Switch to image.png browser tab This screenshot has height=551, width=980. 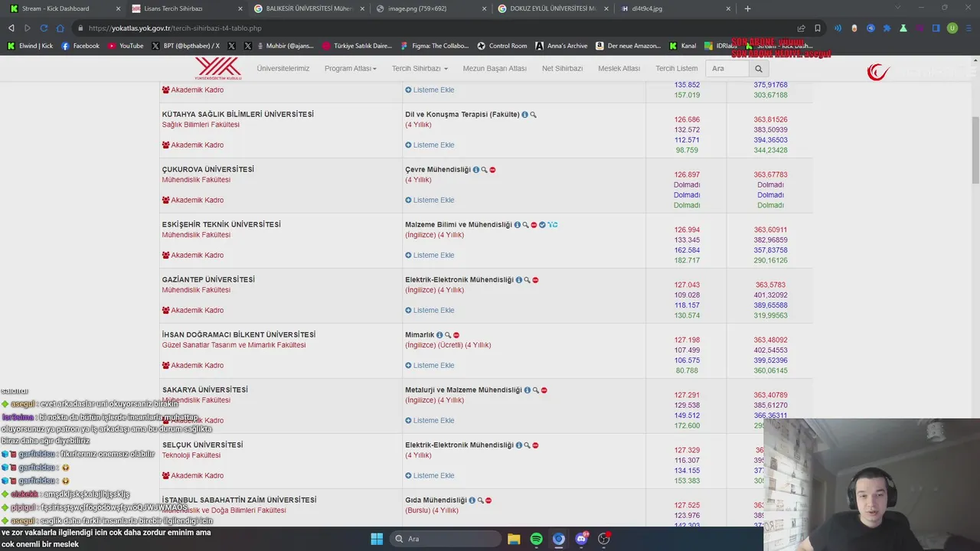(430, 8)
